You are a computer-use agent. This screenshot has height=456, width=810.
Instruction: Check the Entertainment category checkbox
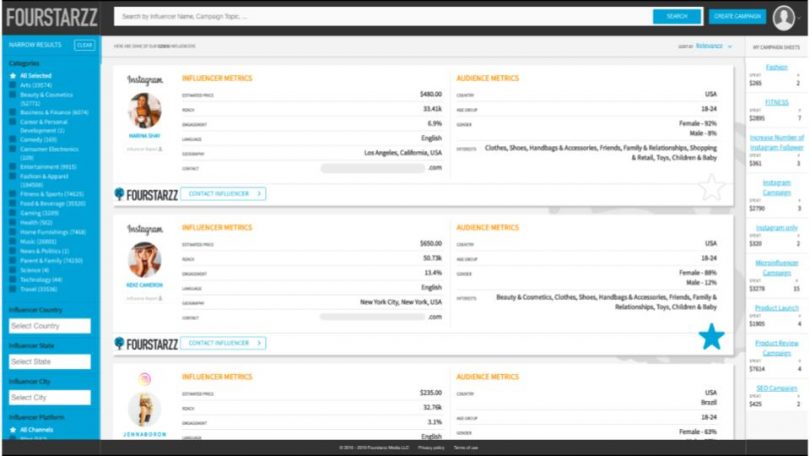click(x=13, y=167)
